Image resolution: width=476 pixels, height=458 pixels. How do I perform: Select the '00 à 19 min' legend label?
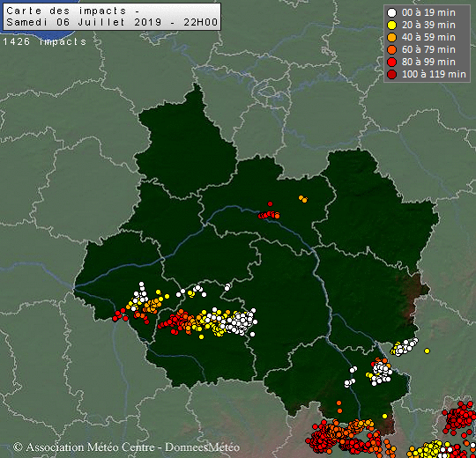point(428,12)
